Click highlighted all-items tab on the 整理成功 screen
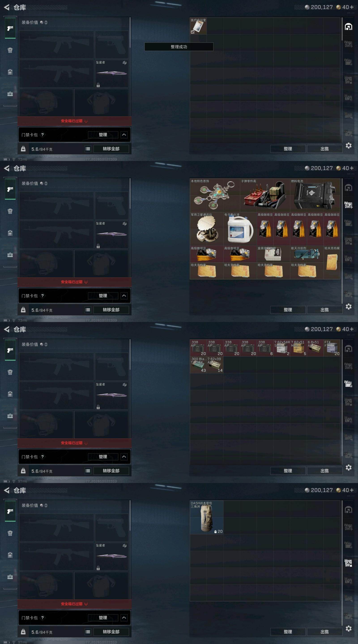The image size is (358, 644). [x=349, y=27]
